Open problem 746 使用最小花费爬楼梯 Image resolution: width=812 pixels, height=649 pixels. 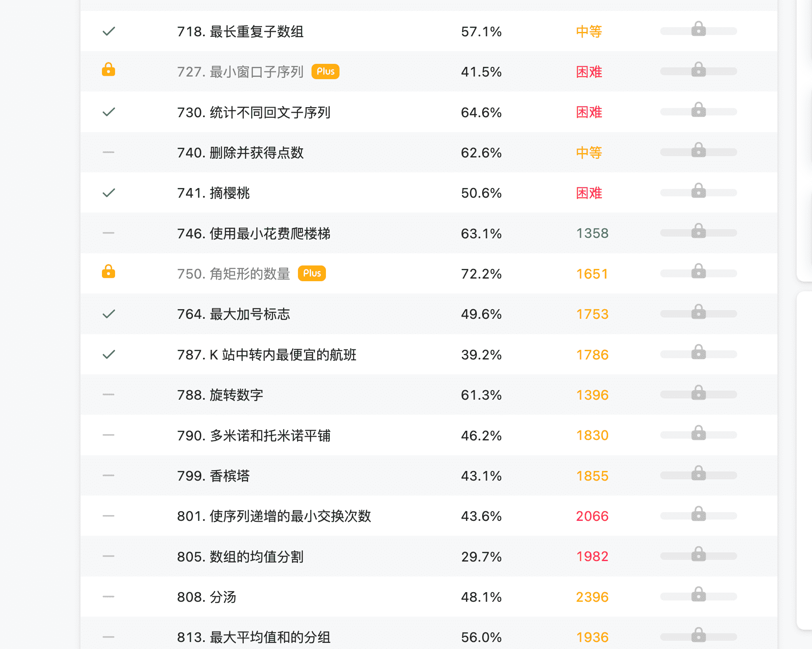coord(254,234)
